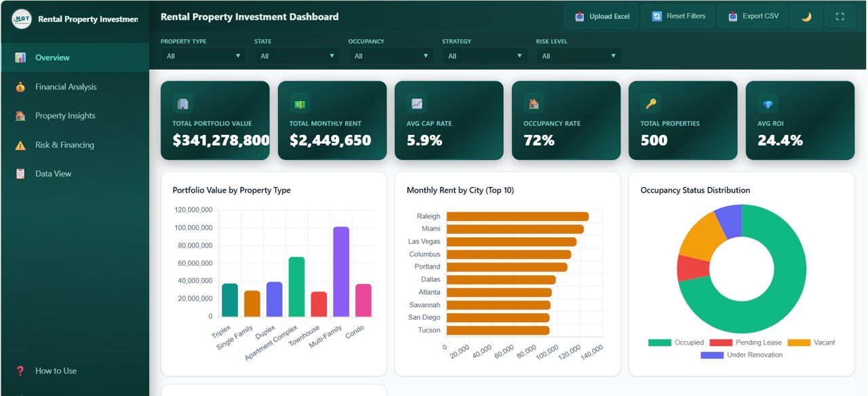Click the How to Use help icon
This screenshot has height=396, width=868.
click(20, 370)
